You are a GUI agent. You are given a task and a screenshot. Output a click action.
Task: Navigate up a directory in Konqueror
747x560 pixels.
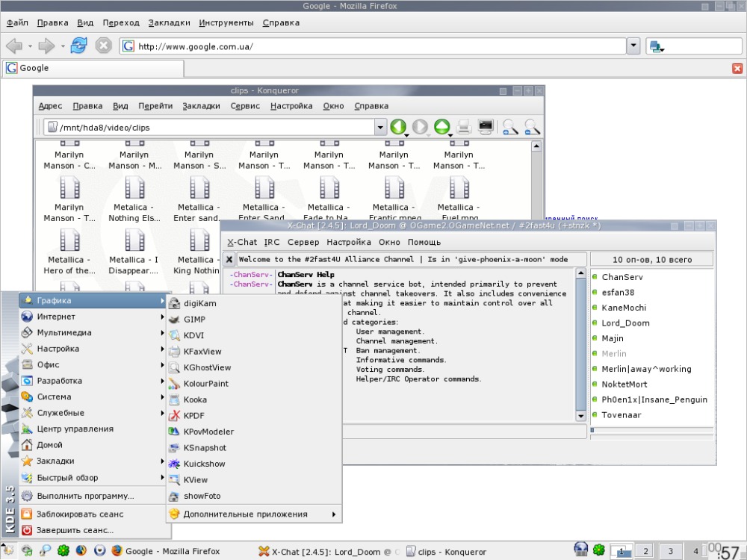tap(442, 126)
